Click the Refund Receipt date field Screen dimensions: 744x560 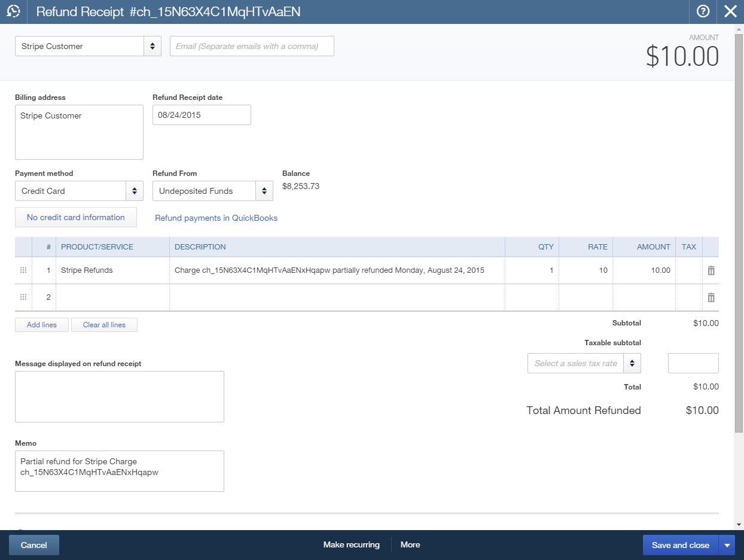[x=202, y=115]
